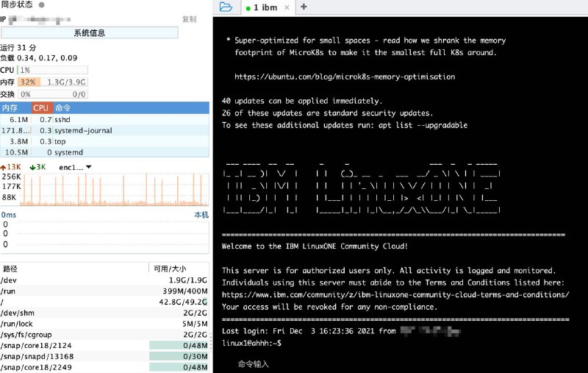Select the /snap/snapd/13168 disk row
This screenshot has width=588, height=373.
point(104,356)
